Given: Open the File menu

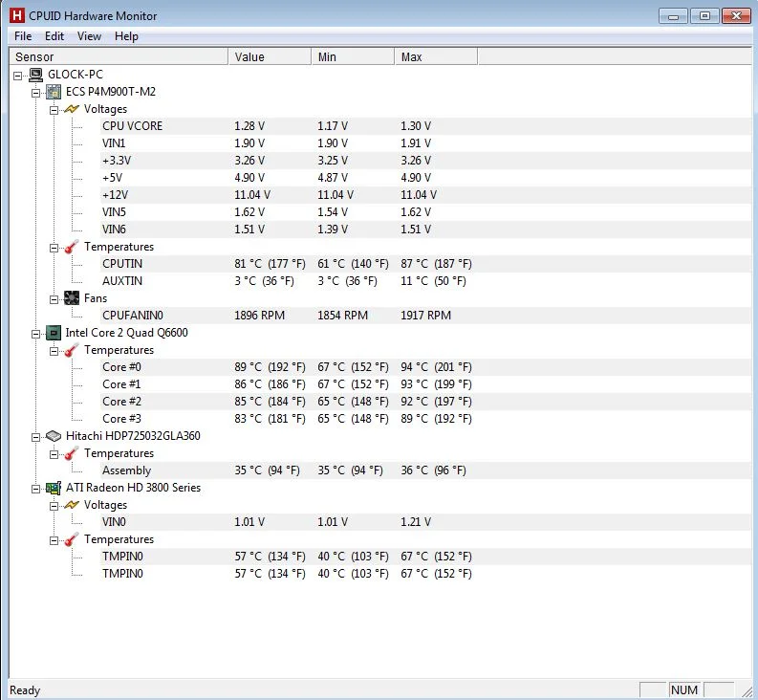Looking at the screenshot, I should [23, 36].
